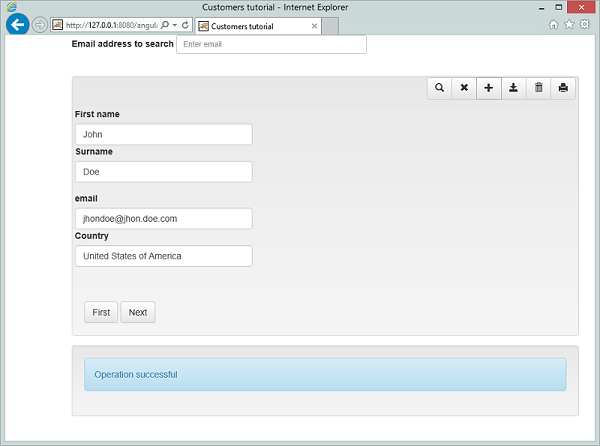The width and height of the screenshot is (600, 446).
Task: Refresh the page in the address bar
Action: 186,24
